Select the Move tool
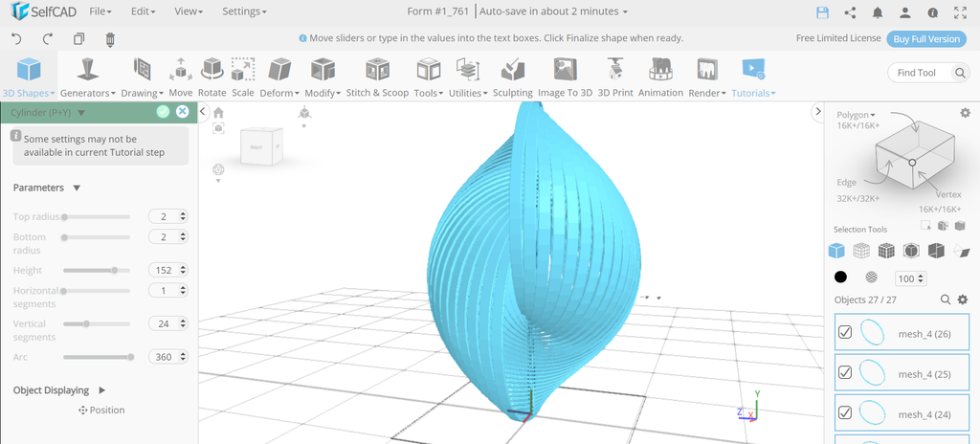Viewport: 980px width, 444px height. pyautogui.click(x=181, y=78)
